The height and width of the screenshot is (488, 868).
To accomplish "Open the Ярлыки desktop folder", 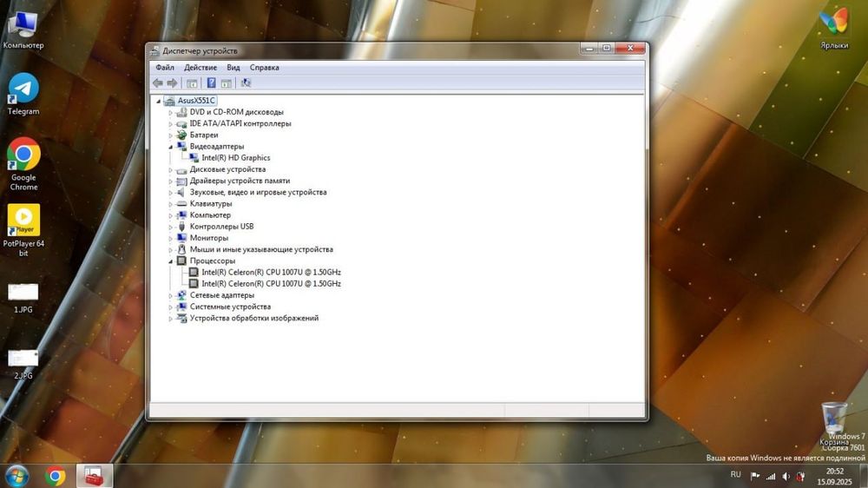I will [x=834, y=29].
